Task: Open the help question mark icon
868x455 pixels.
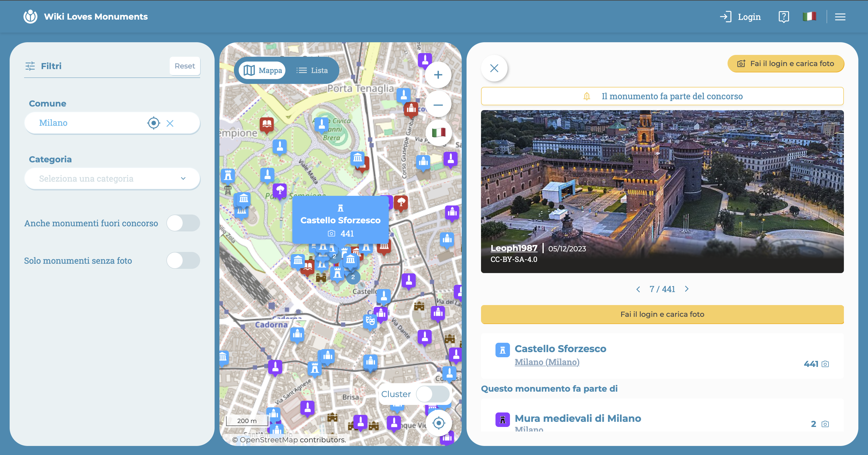Action: [x=783, y=17]
